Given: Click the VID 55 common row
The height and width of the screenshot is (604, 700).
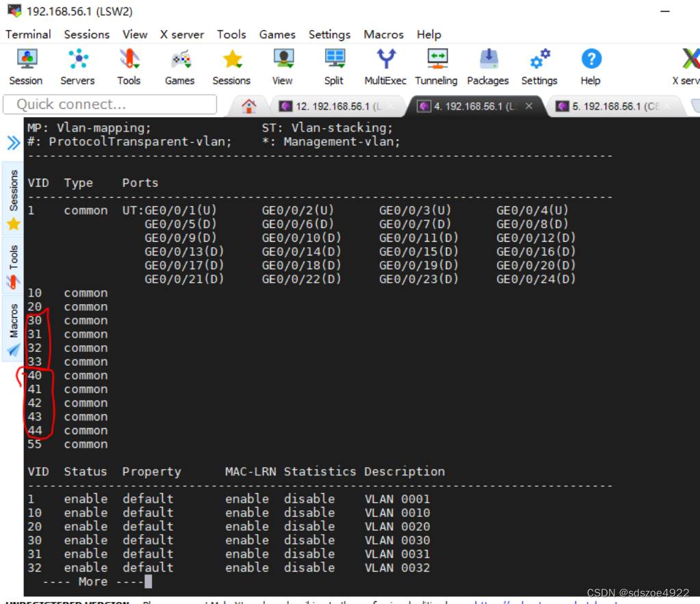Looking at the screenshot, I should [68, 444].
